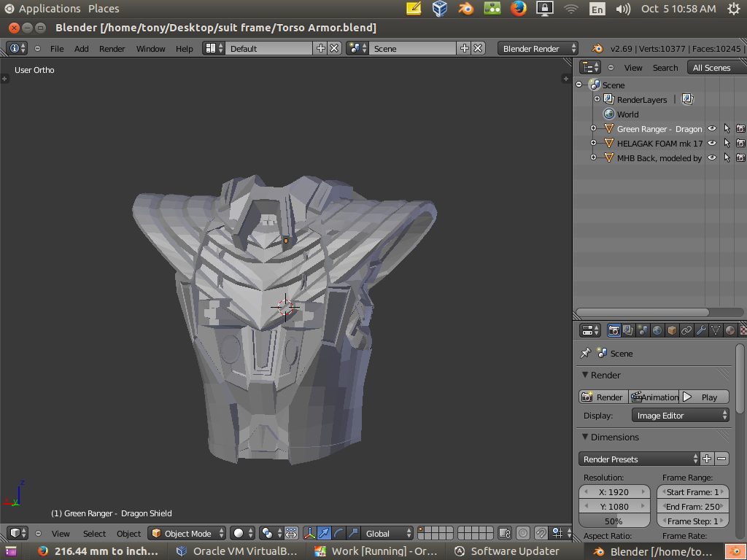This screenshot has width=747, height=560.
Task: Expand MHB Back tree node
Action: [593, 157]
